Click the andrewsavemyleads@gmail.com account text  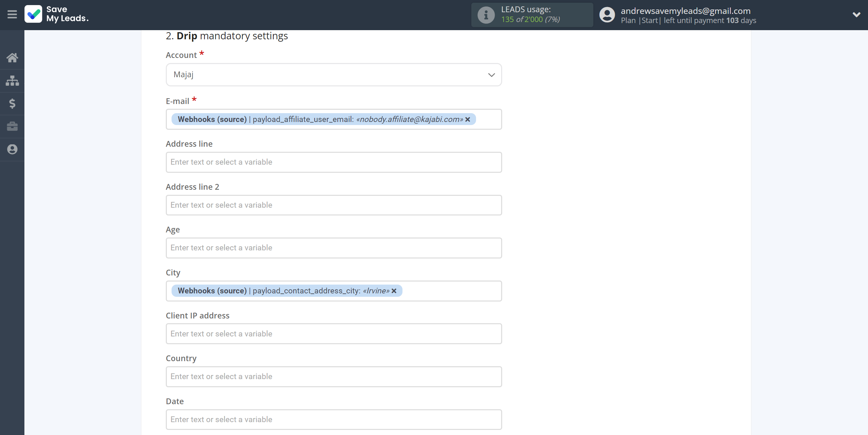(686, 11)
